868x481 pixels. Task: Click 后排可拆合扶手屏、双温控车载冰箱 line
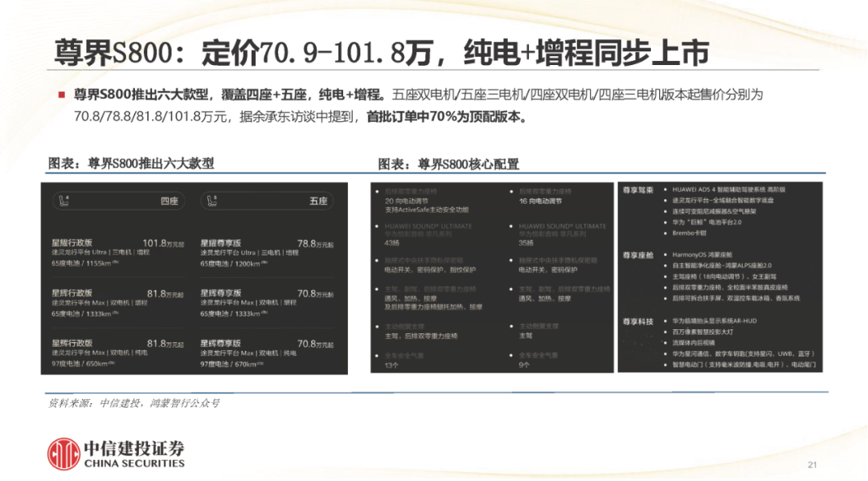[736, 299]
